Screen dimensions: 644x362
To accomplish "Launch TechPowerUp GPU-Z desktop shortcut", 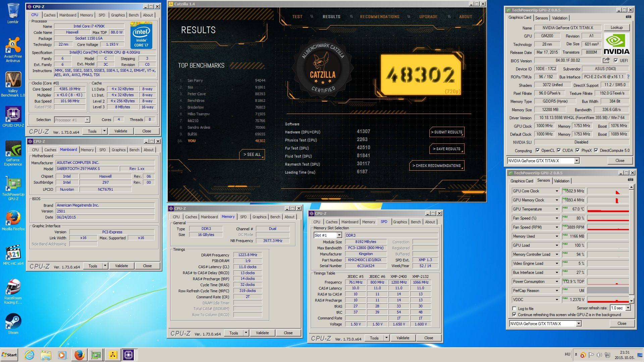I will (13, 188).
